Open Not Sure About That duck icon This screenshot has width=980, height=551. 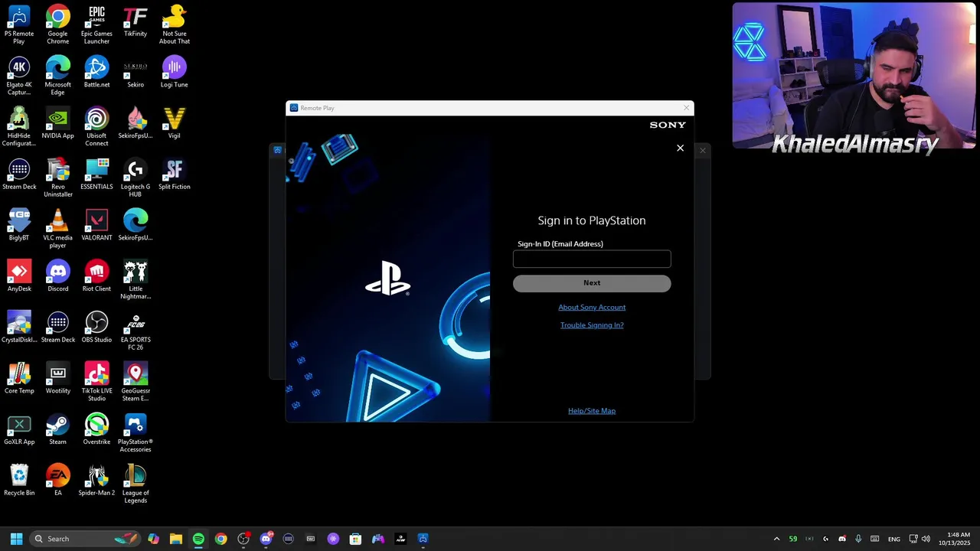[x=175, y=24]
